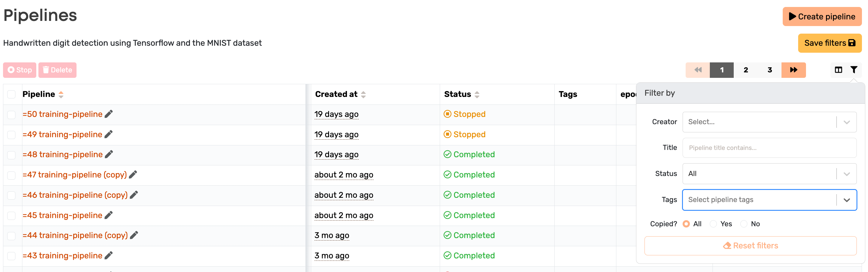This screenshot has width=868, height=272.
Task: Click the edit pencil next to =50 training-pipeline
Action: [109, 114]
